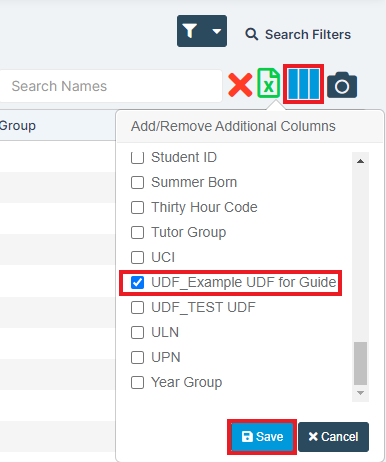Open the filter dropdown caret
The height and width of the screenshot is (462, 386).
click(217, 31)
